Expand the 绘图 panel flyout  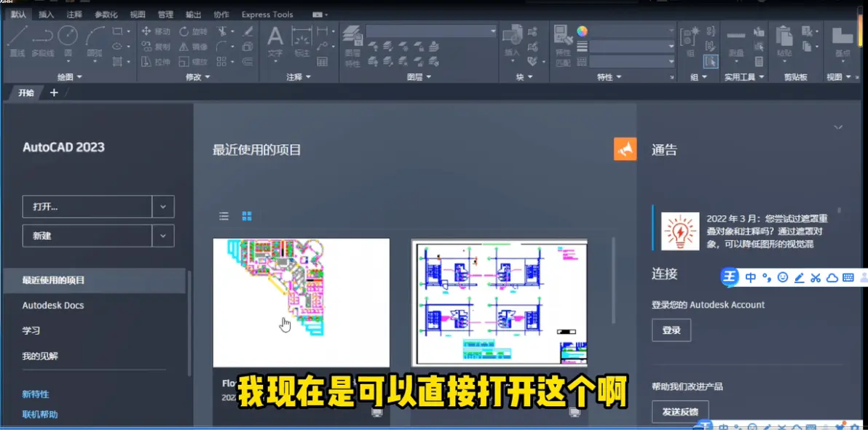coord(70,77)
